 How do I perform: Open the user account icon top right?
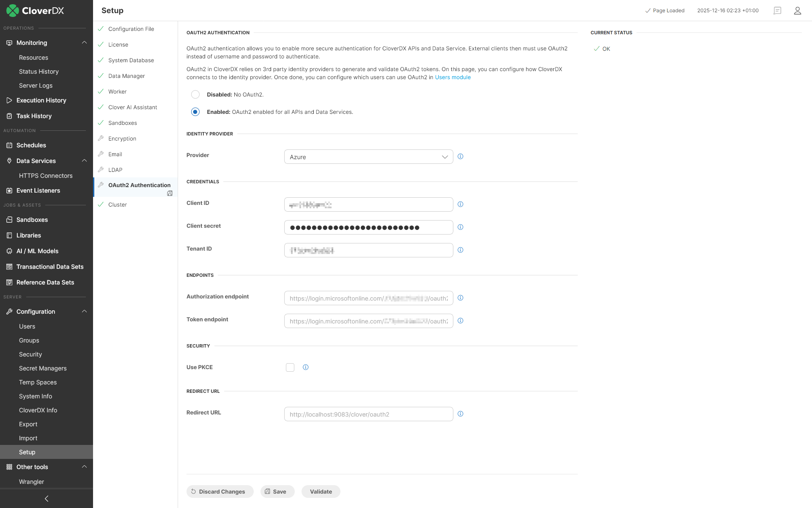798,11
